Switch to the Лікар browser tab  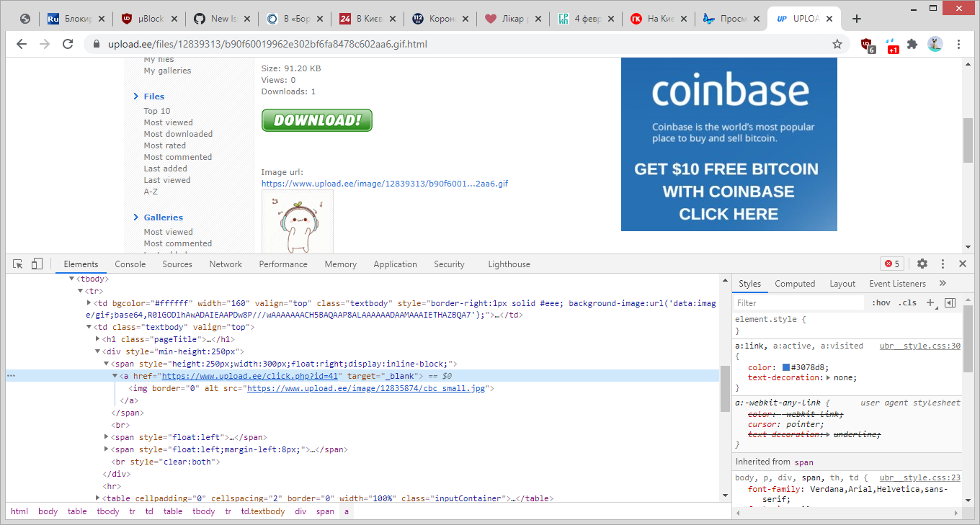tap(512, 19)
